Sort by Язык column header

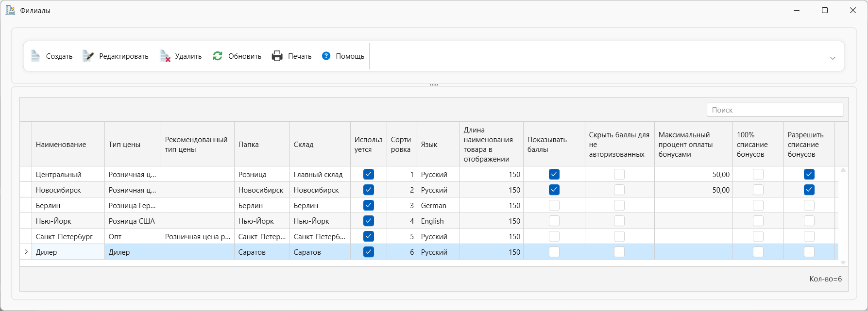[438, 144]
